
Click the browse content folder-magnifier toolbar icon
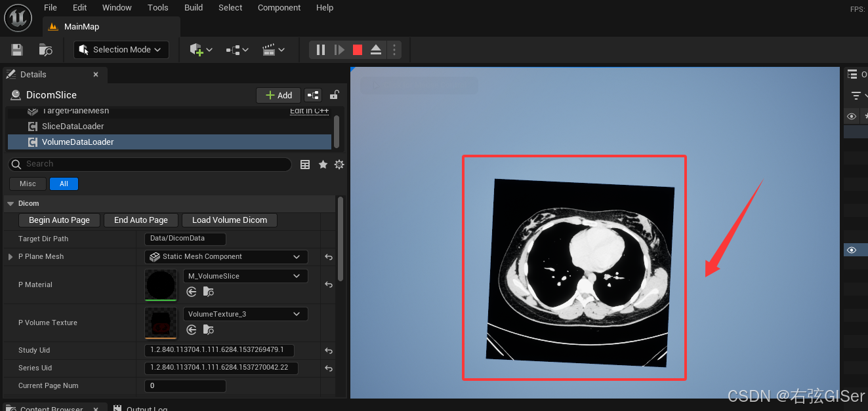point(46,50)
